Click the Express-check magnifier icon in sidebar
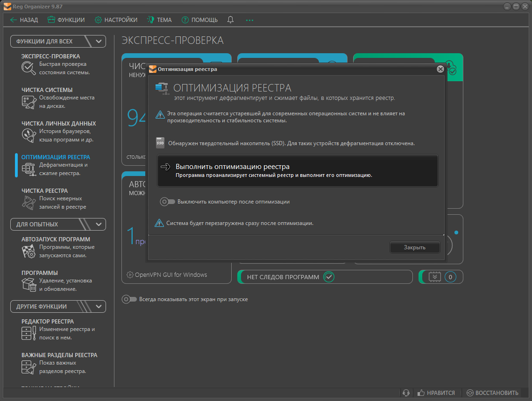The image size is (532, 401). click(28, 68)
